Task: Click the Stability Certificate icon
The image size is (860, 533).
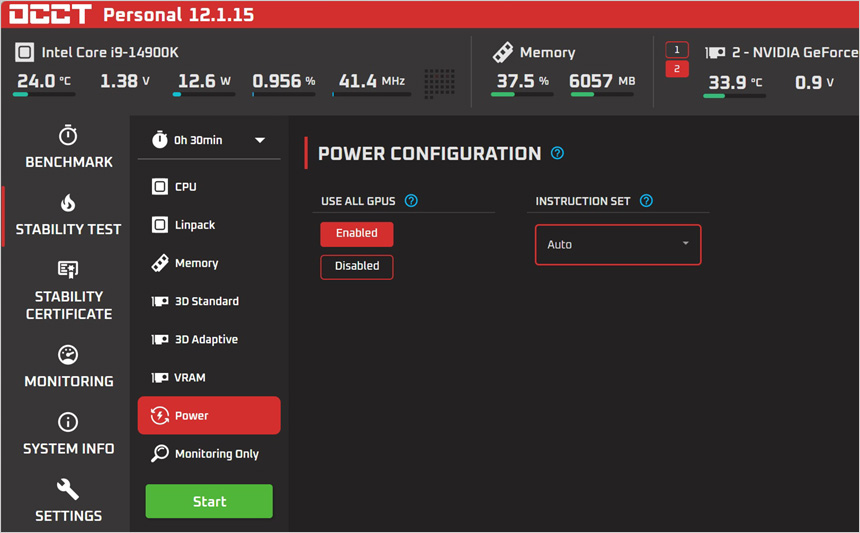Action: click(68, 269)
